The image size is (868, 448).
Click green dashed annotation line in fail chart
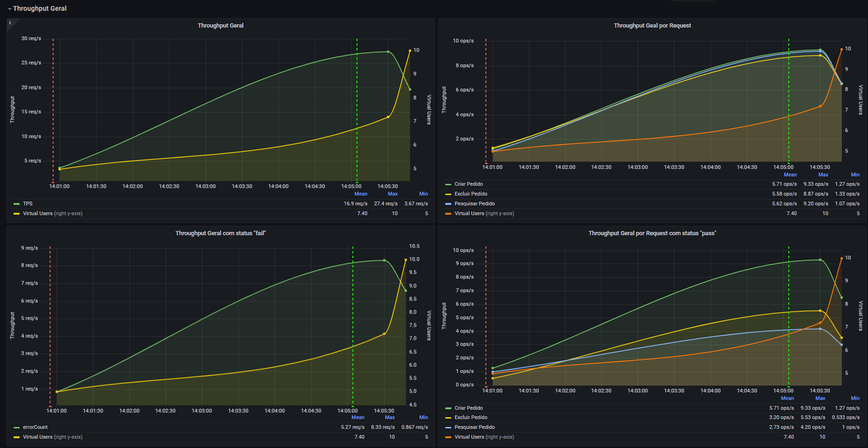[x=353, y=326]
